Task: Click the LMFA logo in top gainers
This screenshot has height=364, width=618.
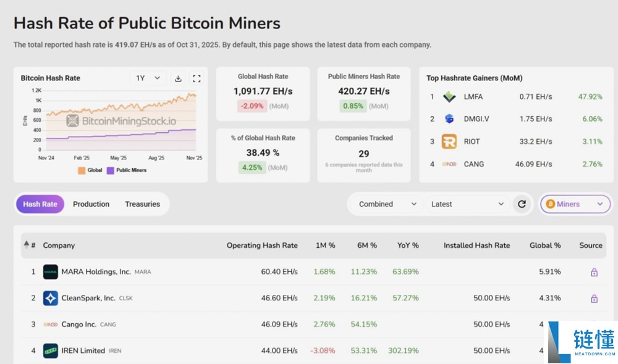Action: [x=449, y=97]
